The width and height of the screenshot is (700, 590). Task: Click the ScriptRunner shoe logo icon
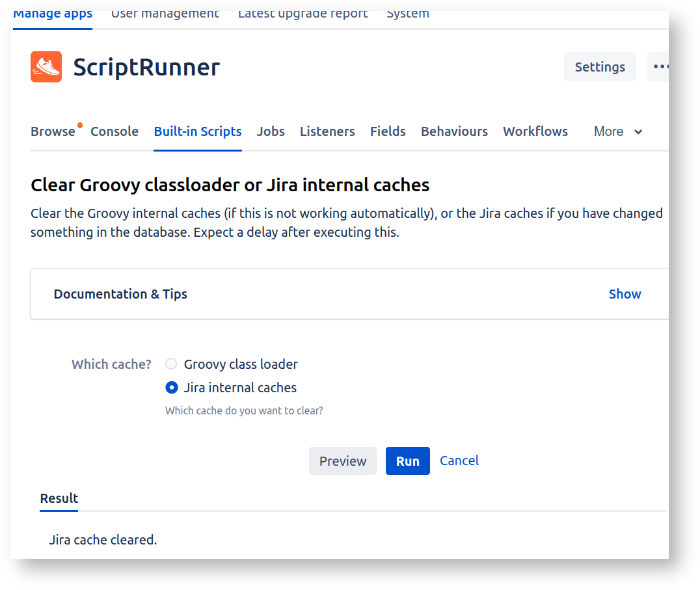[x=46, y=67]
